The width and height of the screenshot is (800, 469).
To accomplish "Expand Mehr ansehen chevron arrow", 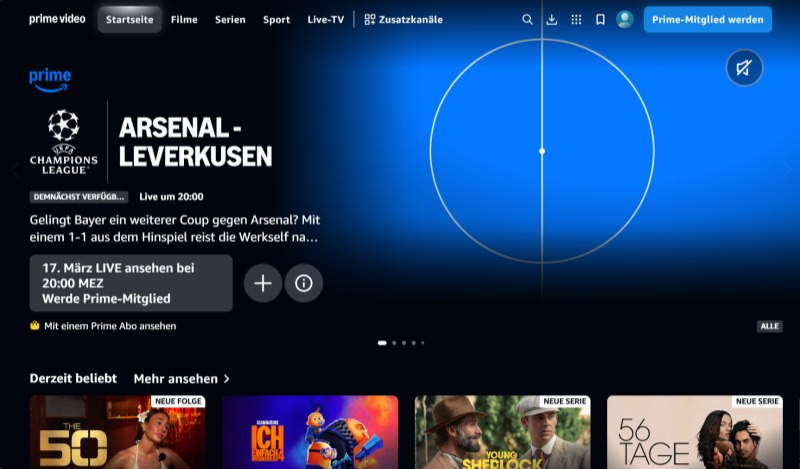I will point(227,379).
